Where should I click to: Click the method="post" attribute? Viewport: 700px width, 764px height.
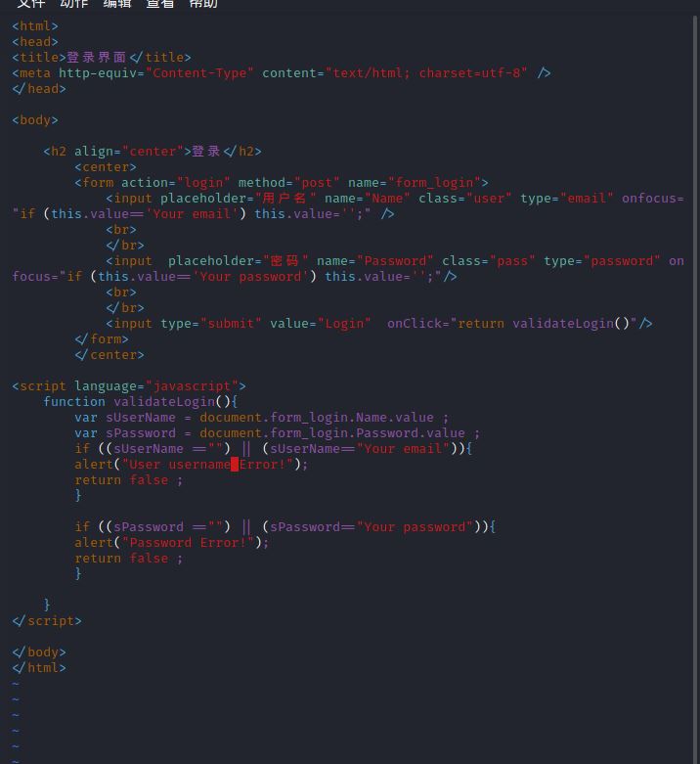[x=289, y=183]
